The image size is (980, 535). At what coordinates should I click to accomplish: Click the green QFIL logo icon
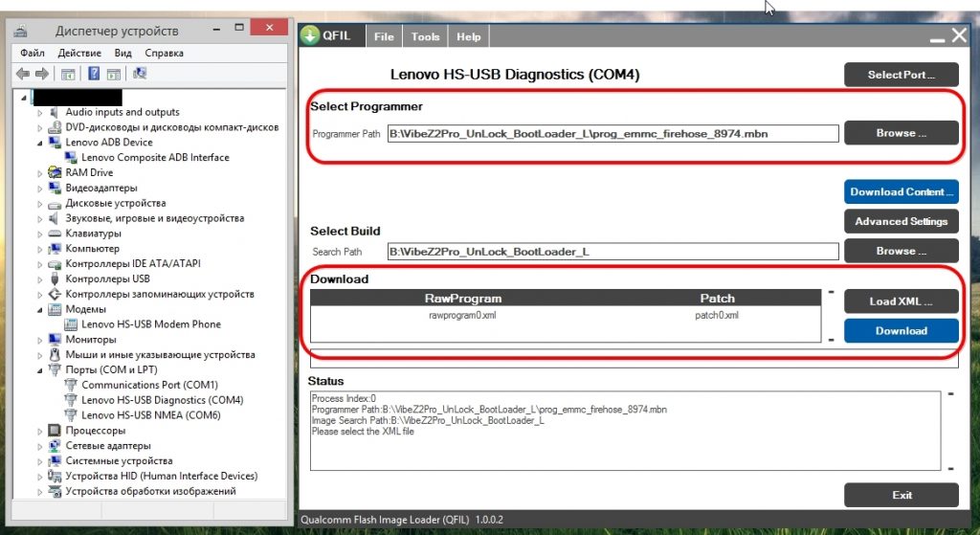309,35
